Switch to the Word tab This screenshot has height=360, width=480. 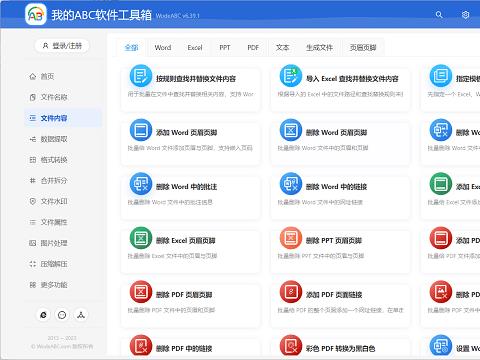coord(163,48)
